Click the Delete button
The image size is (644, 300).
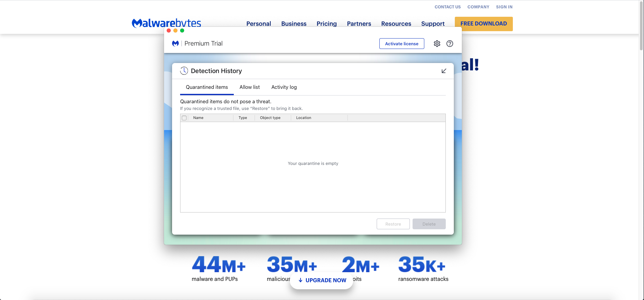[x=429, y=224]
